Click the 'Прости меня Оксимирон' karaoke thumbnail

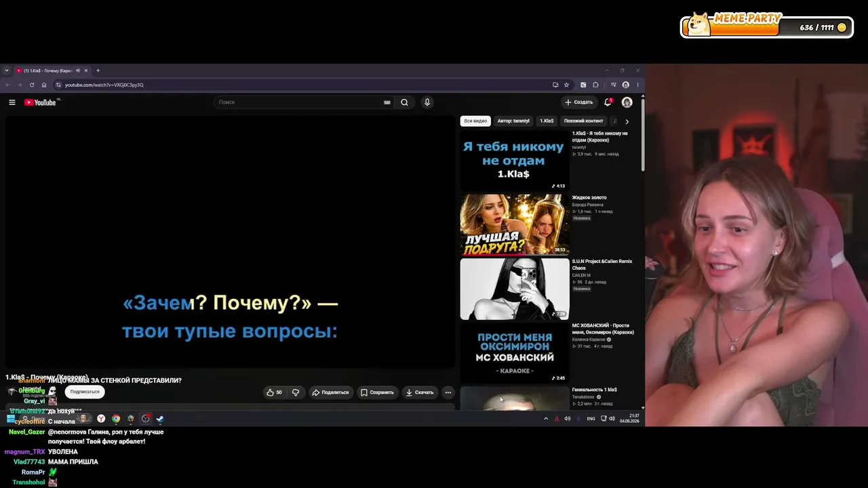(515, 353)
